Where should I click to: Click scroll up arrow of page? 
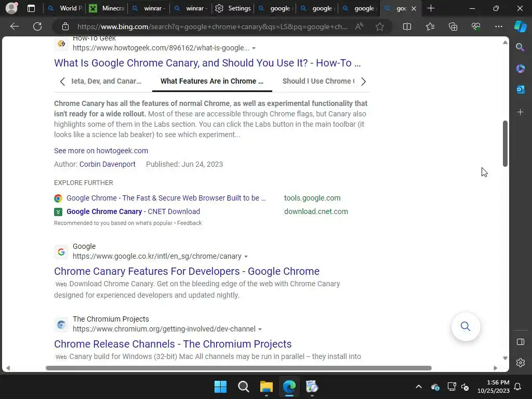tap(505, 43)
